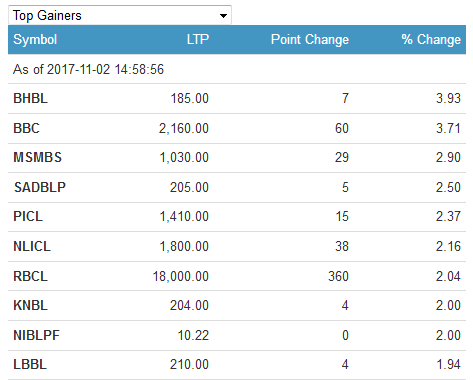The width and height of the screenshot is (473, 380).
Task: Click the RBCL price 18,000.00
Action: (x=181, y=276)
